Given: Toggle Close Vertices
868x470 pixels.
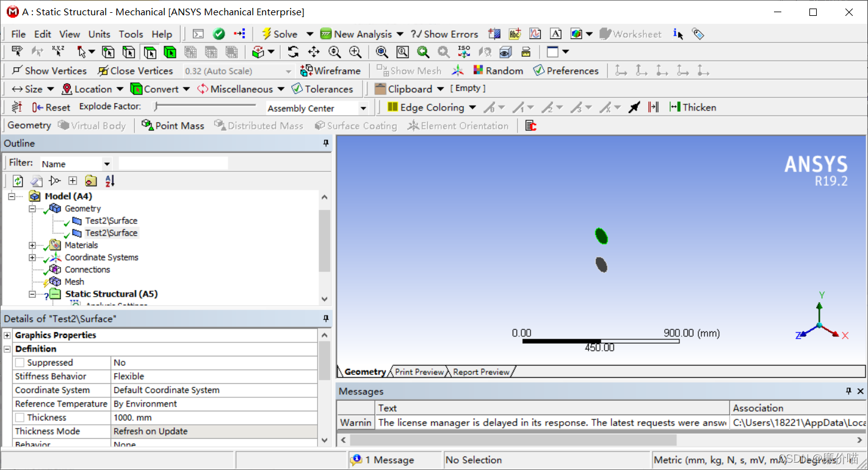Looking at the screenshot, I should [x=135, y=71].
